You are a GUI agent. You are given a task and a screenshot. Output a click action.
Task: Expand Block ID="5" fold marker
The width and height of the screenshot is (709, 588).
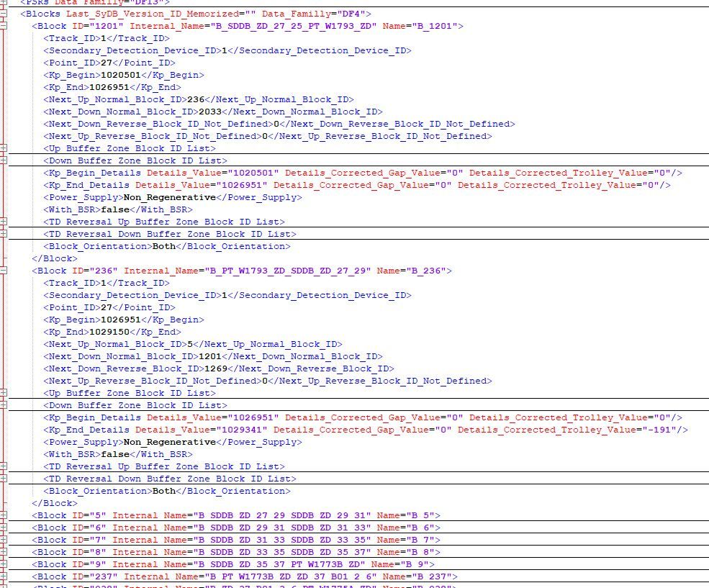coord(4,515)
